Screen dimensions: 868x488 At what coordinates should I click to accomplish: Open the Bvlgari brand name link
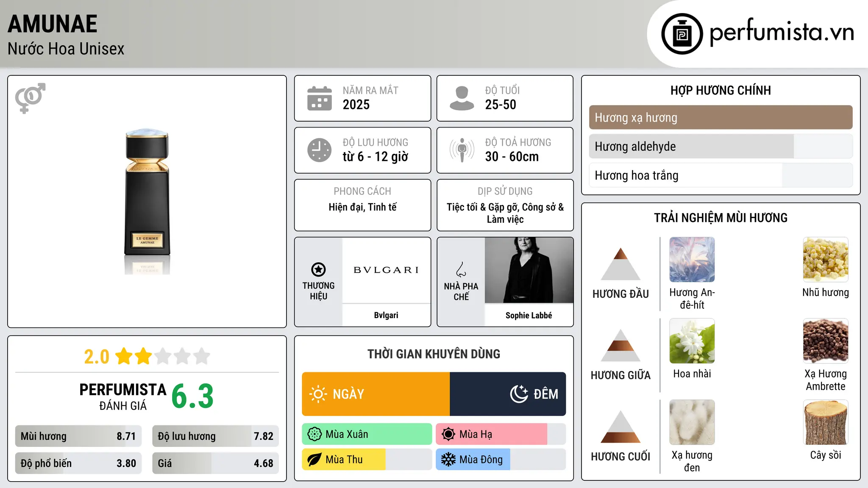coord(386,315)
